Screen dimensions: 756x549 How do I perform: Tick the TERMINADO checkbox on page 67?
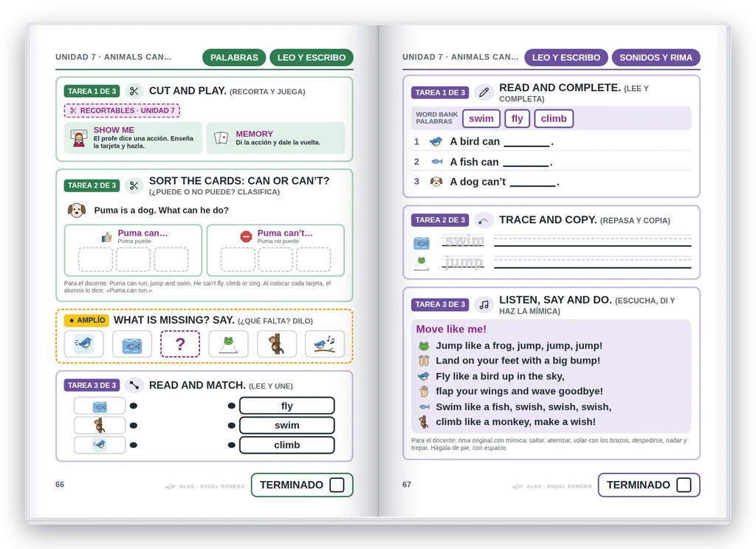[684, 485]
